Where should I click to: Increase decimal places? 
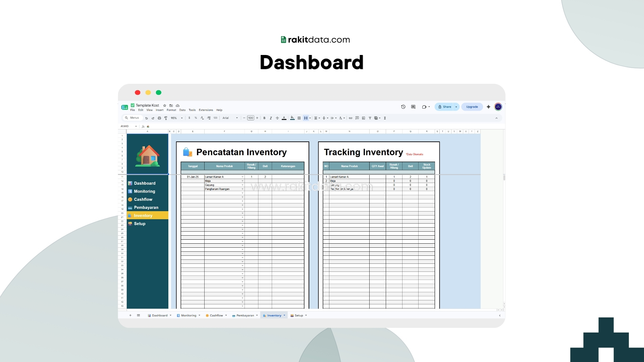pyautogui.click(x=209, y=118)
